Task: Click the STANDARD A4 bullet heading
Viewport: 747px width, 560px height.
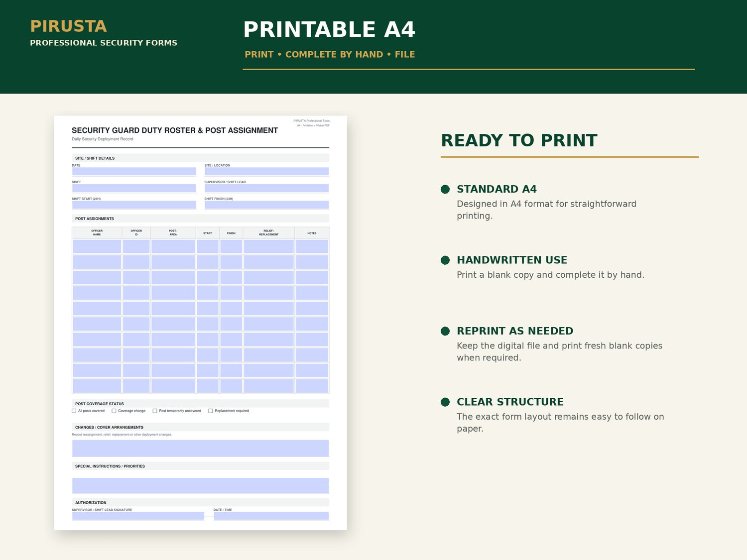Action: click(497, 189)
